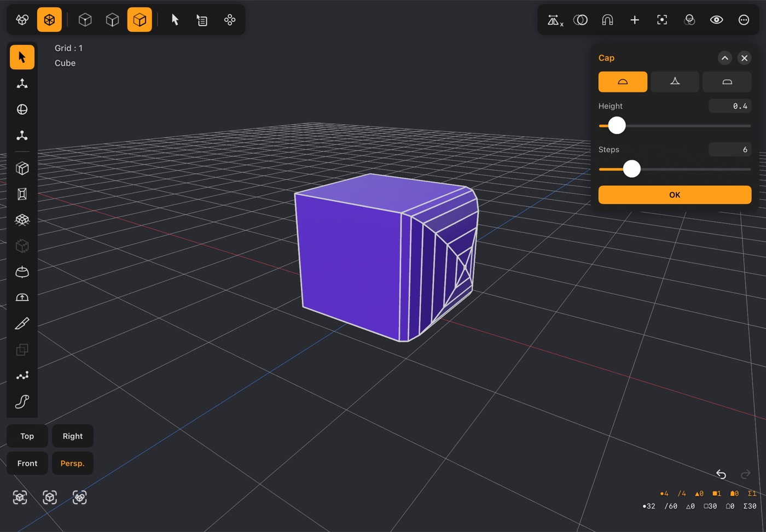
Task: Switch to Front view
Action: pos(27,463)
